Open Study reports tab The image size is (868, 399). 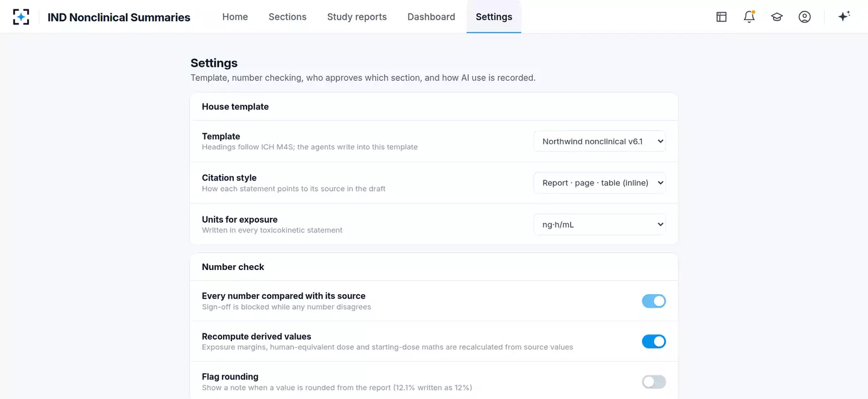click(x=357, y=17)
